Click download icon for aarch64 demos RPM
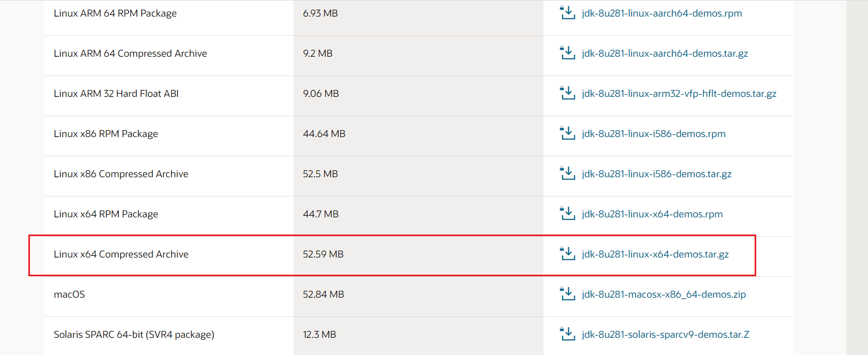Viewport: 868px width, 355px height. pos(567,13)
